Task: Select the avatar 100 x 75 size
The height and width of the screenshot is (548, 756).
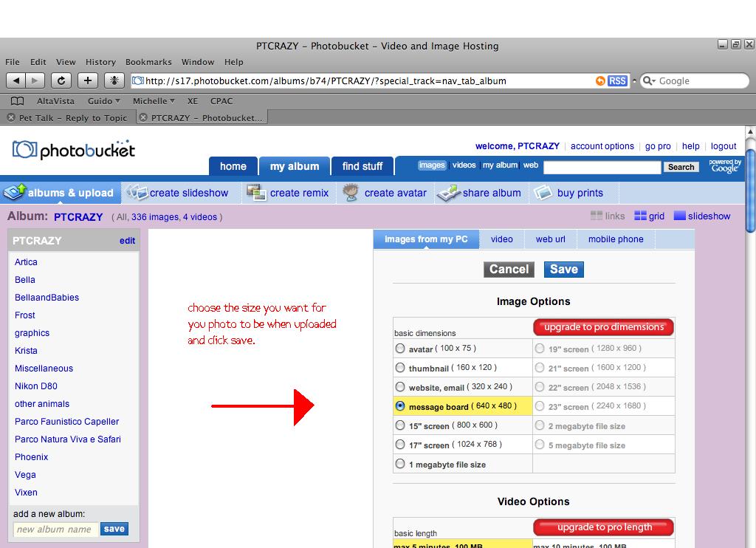Action: pyautogui.click(x=400, y=349)
